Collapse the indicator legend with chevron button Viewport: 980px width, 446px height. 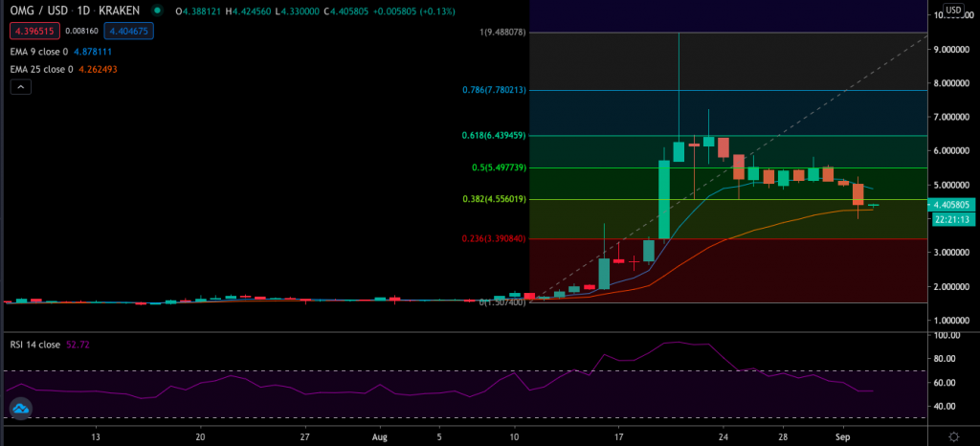point(21,87)
